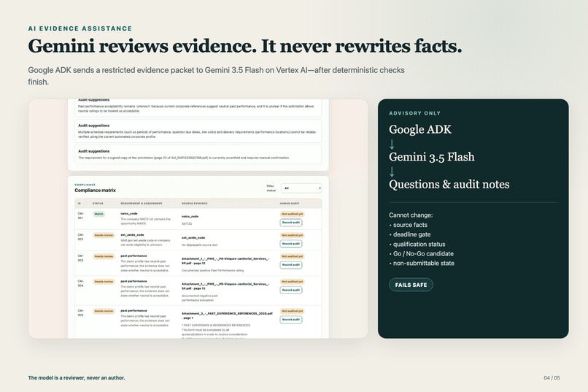Viewport: 588px width, 392px height.
Task: Click the ADVISORY ONLY label
Action: coord(415,113)
